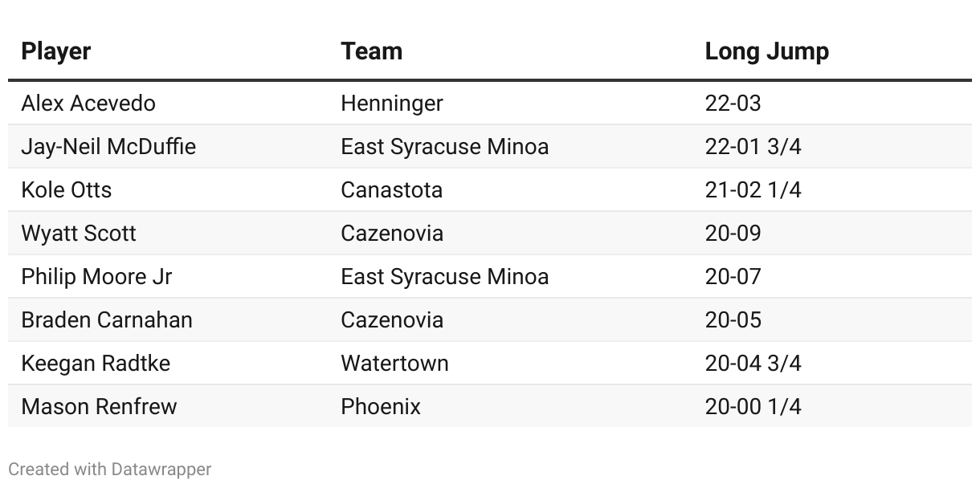
Task: Click the Wyatt Scott name
Action: (79, 234)
